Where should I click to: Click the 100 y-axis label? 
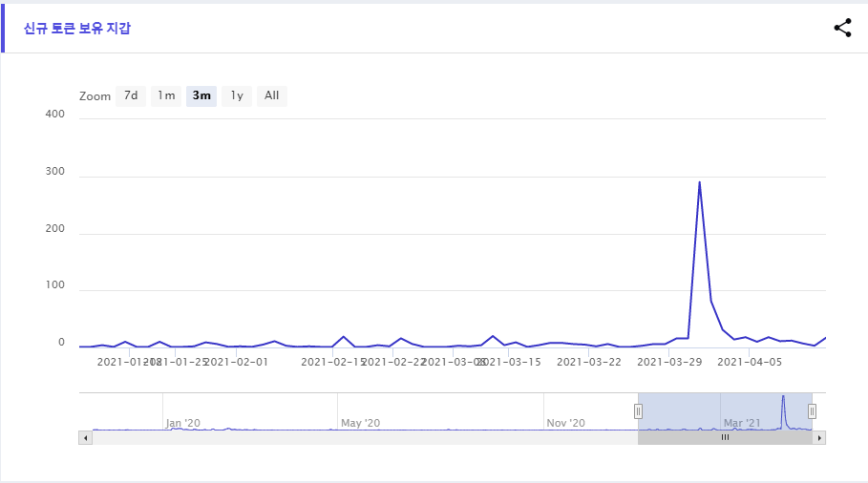[x=54, y=284]
